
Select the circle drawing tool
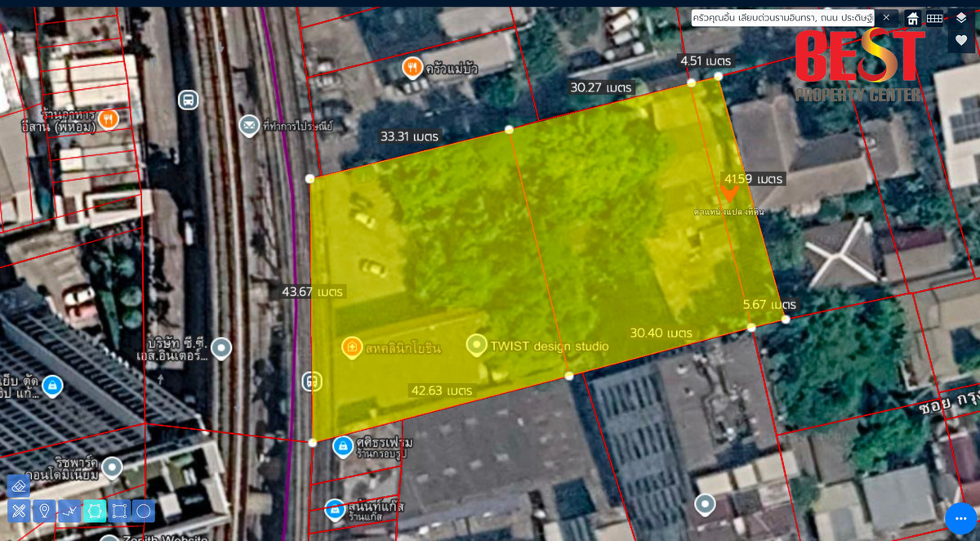pyautogui.click(x=144, y=512)
